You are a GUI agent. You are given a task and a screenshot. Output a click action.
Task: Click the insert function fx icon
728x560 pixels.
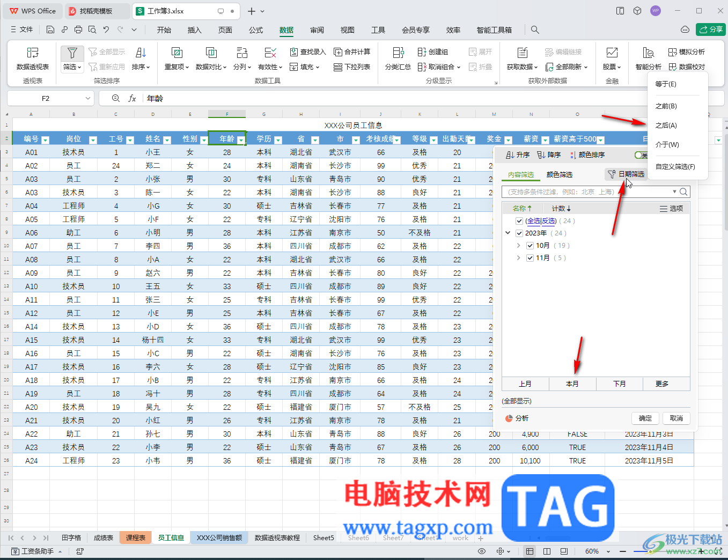(132, 98)
